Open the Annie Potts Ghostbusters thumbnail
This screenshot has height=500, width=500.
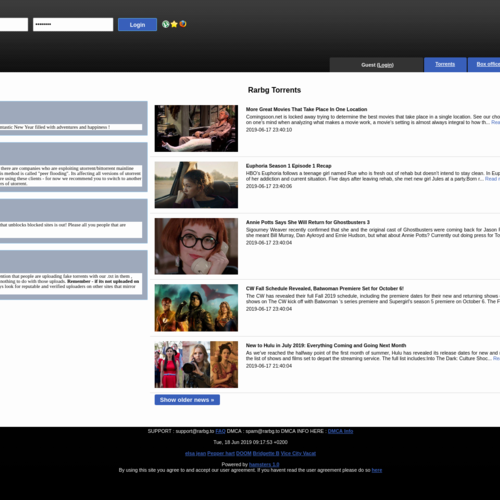pyautogui.click(x=196, y=246)
